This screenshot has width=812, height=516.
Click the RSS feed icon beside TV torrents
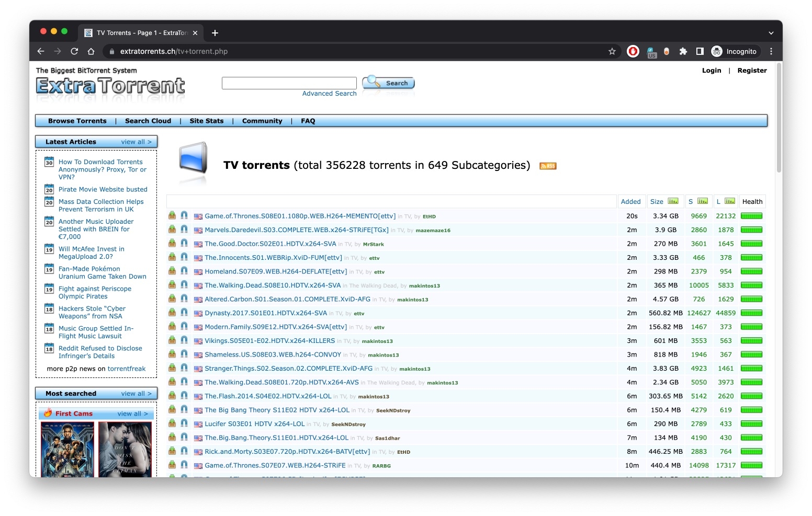point(548,166)
